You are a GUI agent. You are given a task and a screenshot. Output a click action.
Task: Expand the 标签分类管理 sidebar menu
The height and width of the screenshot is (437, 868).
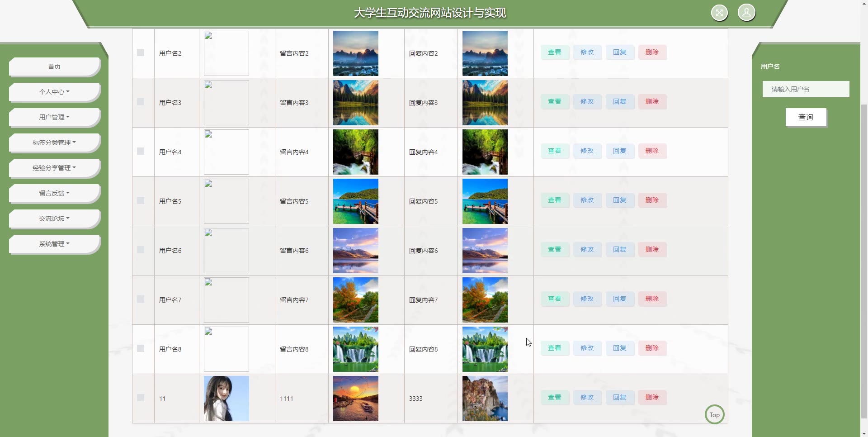click(x=54, y=142)
